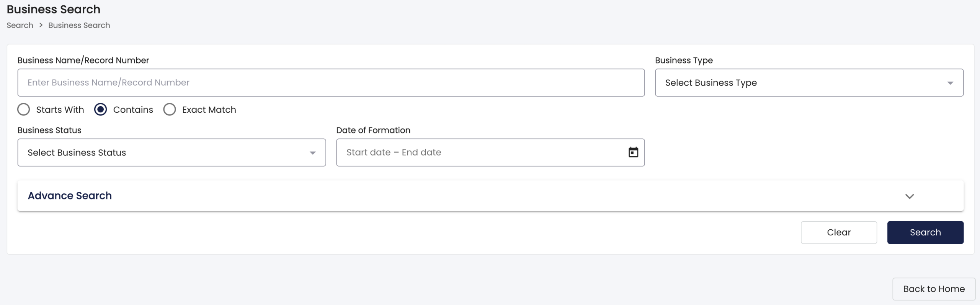Click the Date of Formation label
The height and width of the screenshot is (305, 980).
tap(373, 130)
